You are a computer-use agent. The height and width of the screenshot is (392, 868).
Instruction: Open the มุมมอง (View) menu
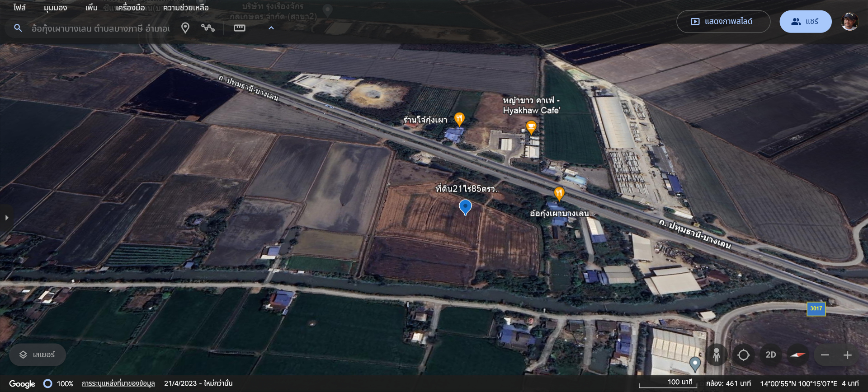click(55, 8)
